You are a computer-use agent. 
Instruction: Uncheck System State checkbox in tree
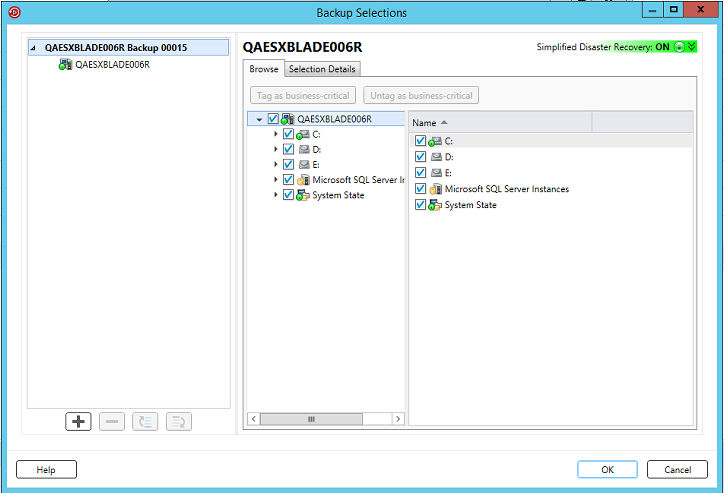point(288,195)
